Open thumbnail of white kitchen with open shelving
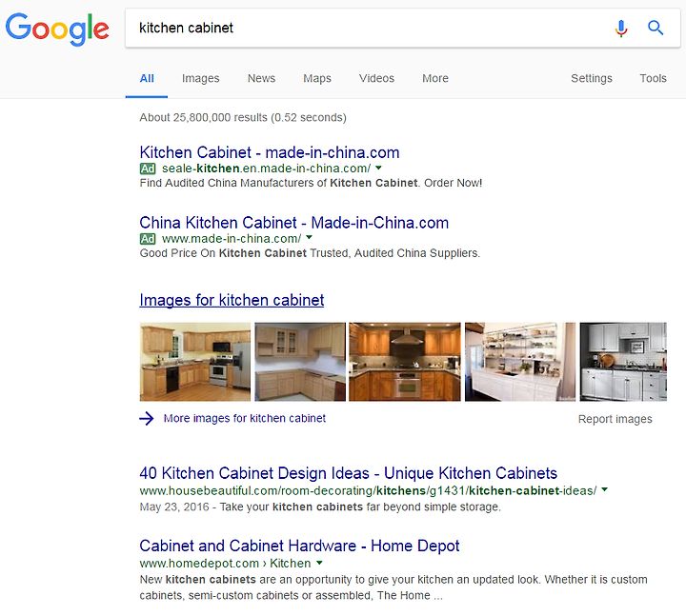 coord(520,362)
